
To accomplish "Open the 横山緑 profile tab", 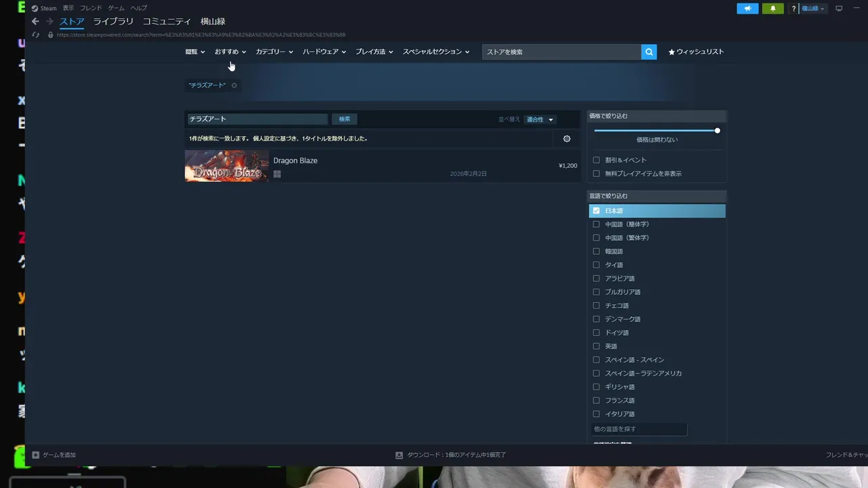I will pyautogui.click(x=213, y=22).
